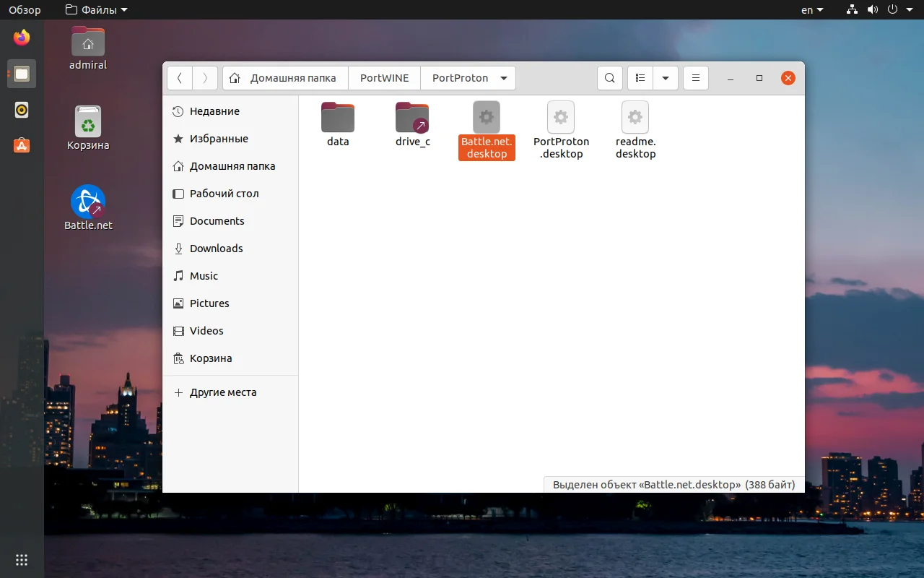
Task: Go to Домашняя папка in path bar
Action: [285, 78]
